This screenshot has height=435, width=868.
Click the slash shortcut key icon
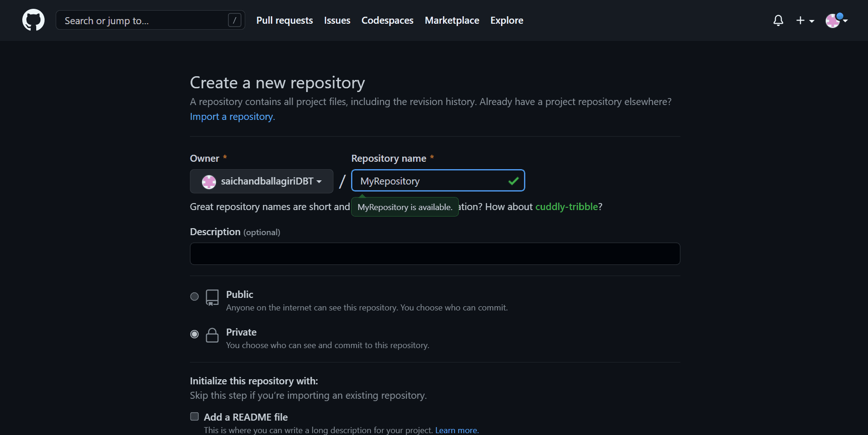[x=235, y=20]
